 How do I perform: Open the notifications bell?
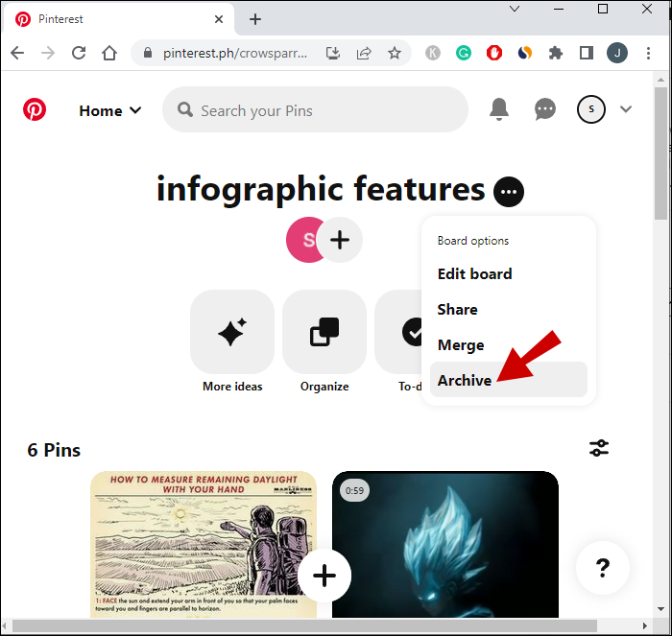coord(499,109)
